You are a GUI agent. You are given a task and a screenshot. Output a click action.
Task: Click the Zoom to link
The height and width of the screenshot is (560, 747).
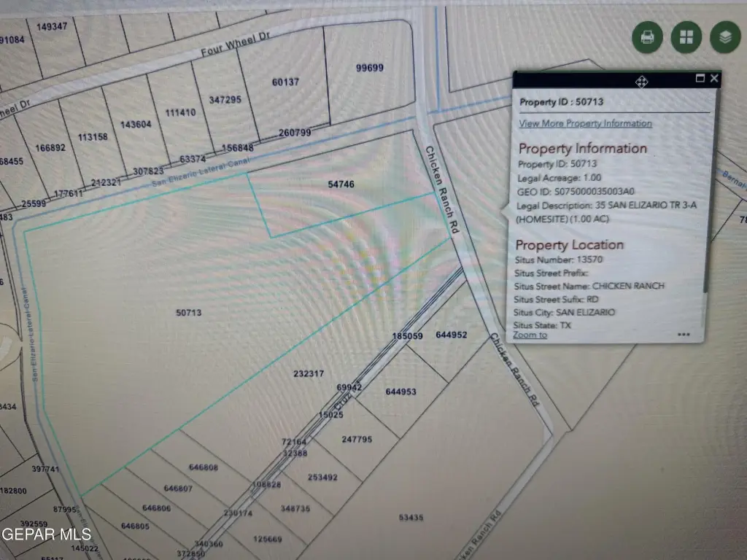[x=530, y=335]
